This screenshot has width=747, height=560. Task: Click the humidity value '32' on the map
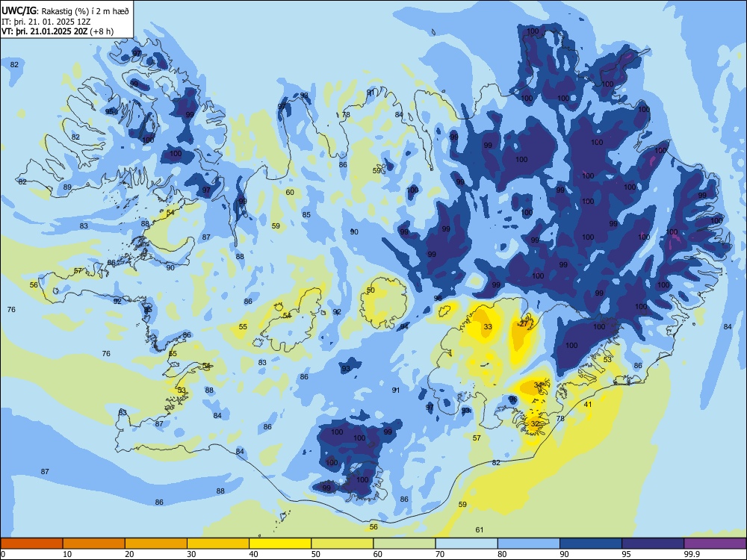pos(535,423)
